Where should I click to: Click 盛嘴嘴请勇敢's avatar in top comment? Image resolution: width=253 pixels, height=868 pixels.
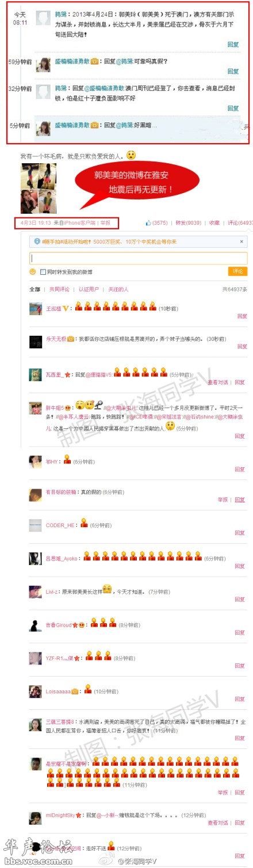(43, 65)
